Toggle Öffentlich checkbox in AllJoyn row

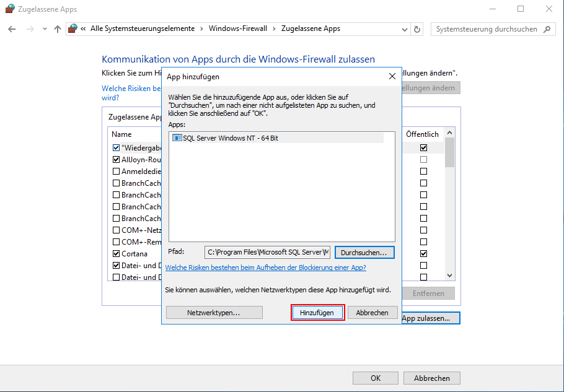pos(424,160)
